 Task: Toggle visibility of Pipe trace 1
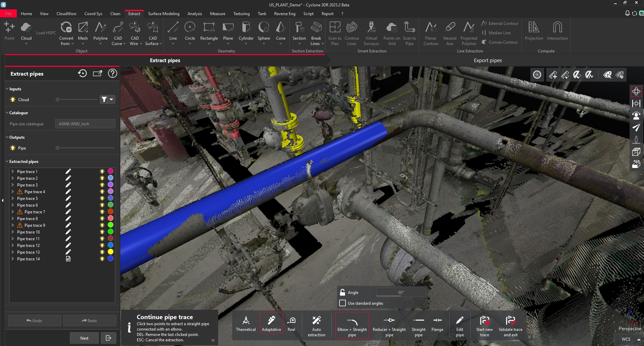click(x=102, y=171)
